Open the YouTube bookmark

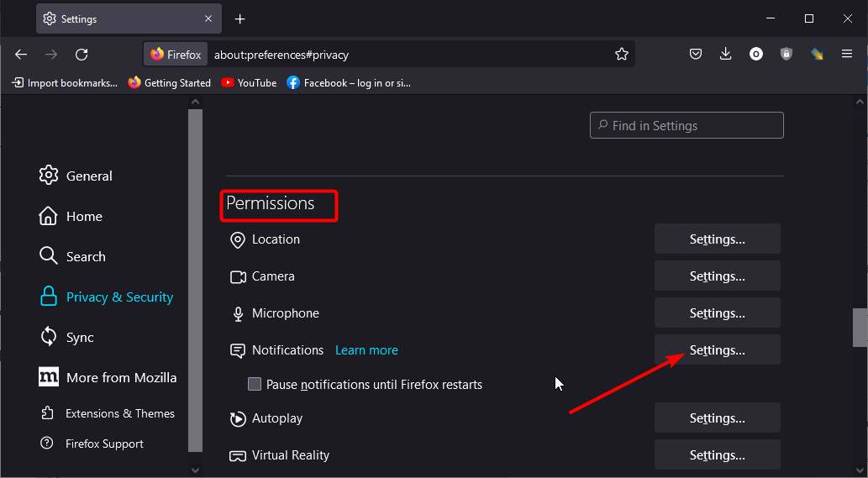pos(249,83)
